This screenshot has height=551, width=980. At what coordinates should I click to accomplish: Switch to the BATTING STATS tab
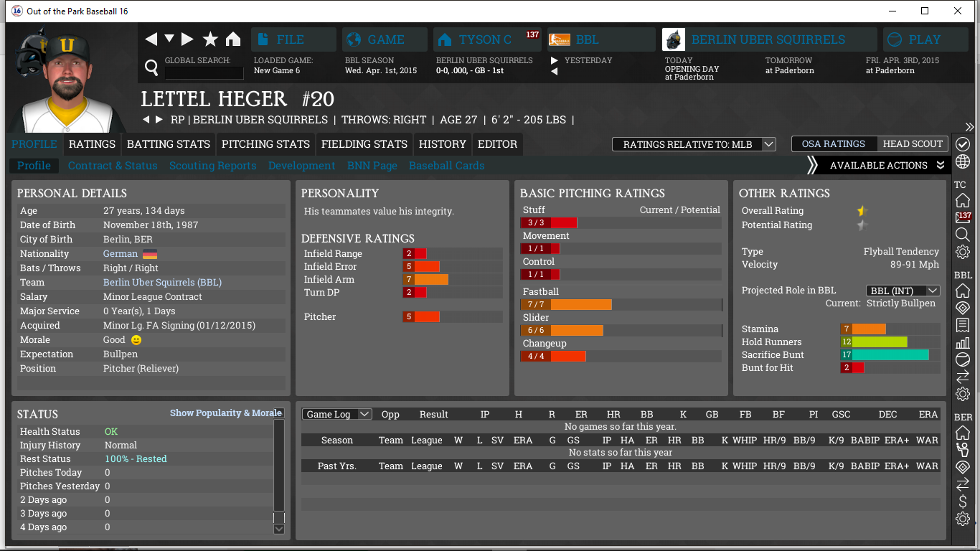click(x=169, y=144)
